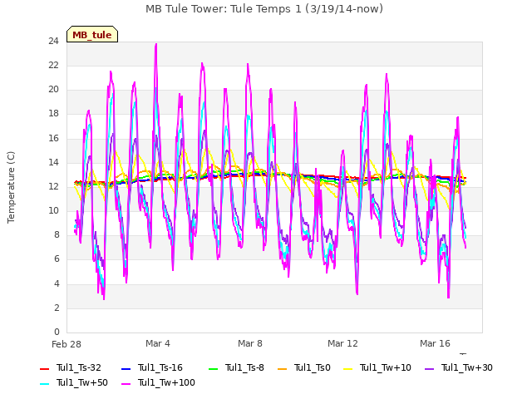Click the Mar 4 x-axis tick label
The height and width of the screenshot is (399, 532).
click(158, 343)
